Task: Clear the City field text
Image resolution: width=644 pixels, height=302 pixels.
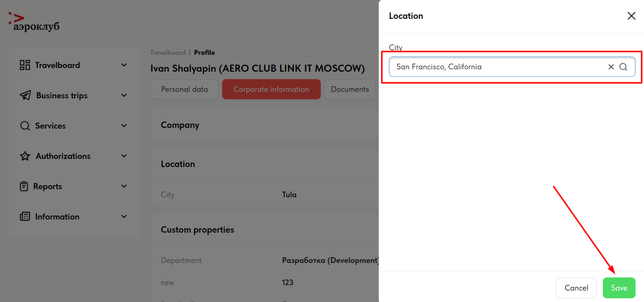Action: click(x=611, y=67)
